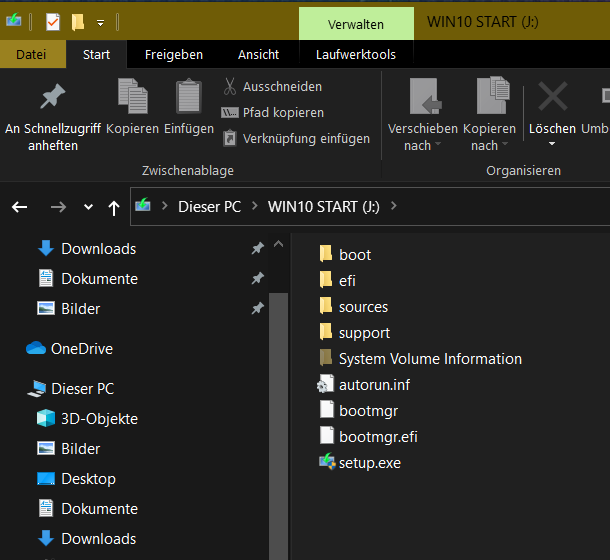Select the efi folder
610x560 pixels.
point(337,281)
